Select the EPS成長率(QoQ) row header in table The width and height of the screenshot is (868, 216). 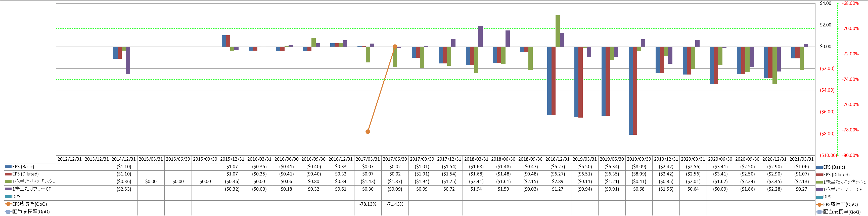pyautogui.click(x=30, y=204)
